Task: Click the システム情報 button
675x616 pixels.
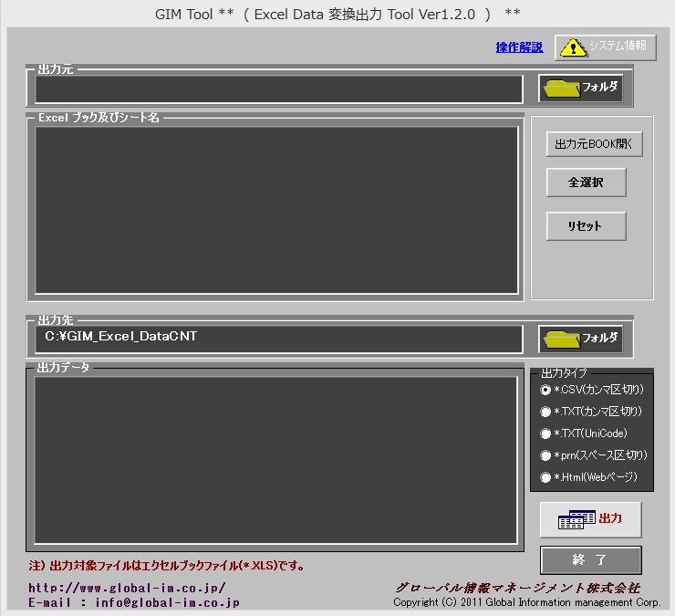Action: [606, 47]
